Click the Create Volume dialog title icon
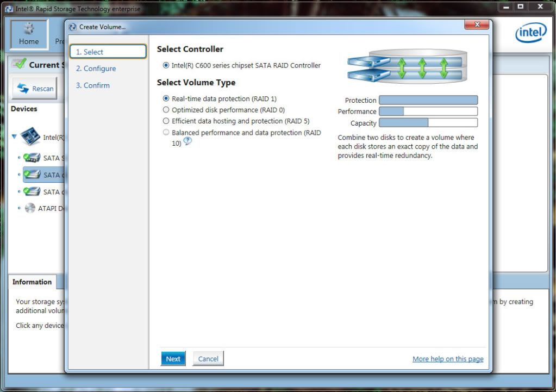This screenshot has height=392, width=556. [73, 27]
